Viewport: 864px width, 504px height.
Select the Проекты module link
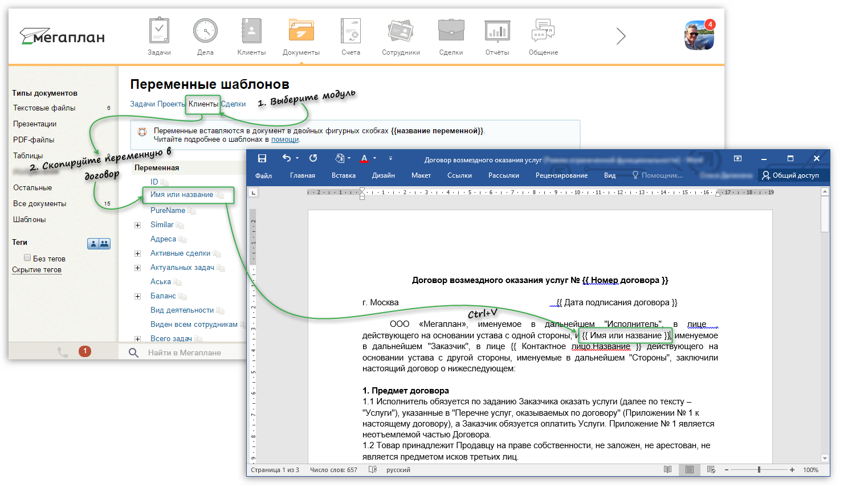coord(171,104)
